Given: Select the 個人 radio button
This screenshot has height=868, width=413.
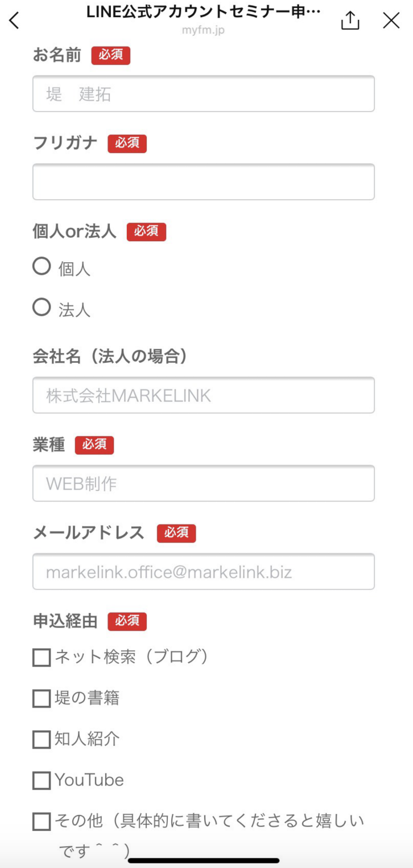Looking at the screenshot, I should [42, 266].
